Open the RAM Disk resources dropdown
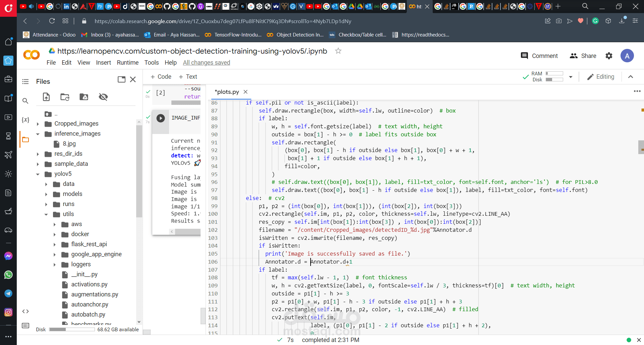This screenshot has height=345, width=644. click(571, 77)
